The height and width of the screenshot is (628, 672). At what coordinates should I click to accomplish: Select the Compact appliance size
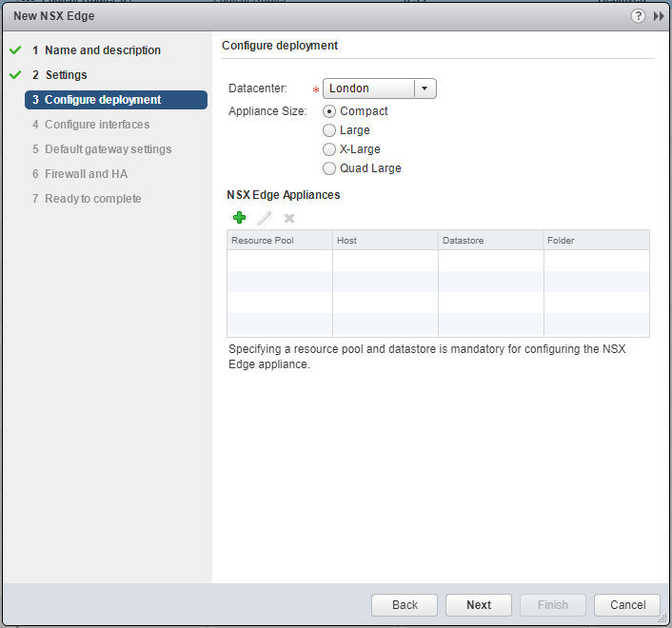click(x=330, y=111)
